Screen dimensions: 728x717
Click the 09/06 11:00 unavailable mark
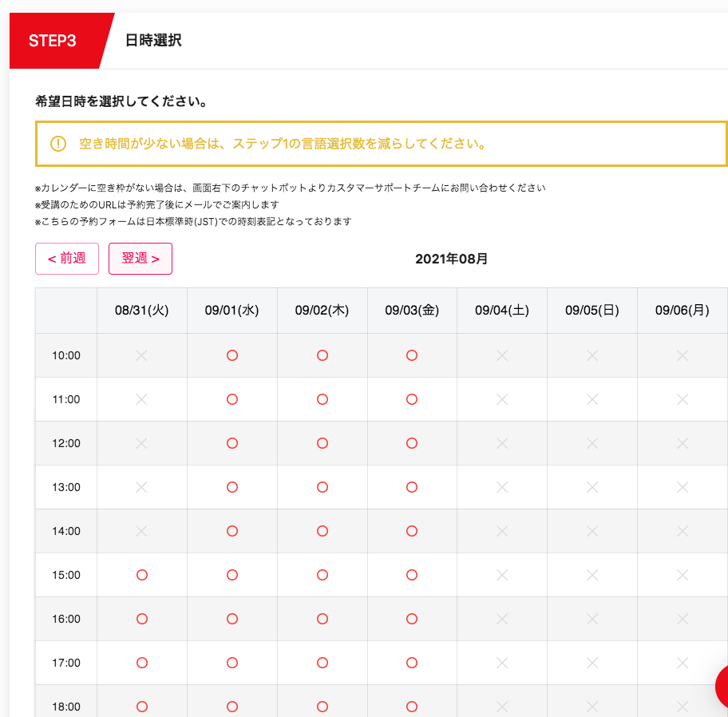coord(682,399)
